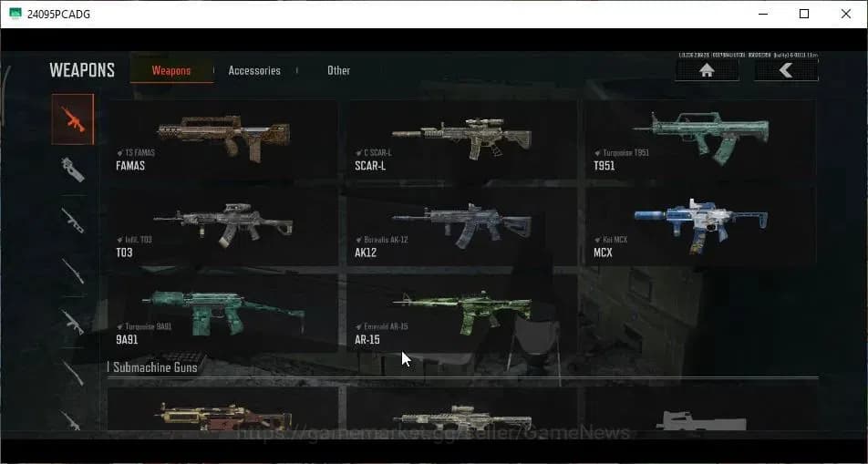
Task: Click the AR-15 name label
Action: pos(367,339)
